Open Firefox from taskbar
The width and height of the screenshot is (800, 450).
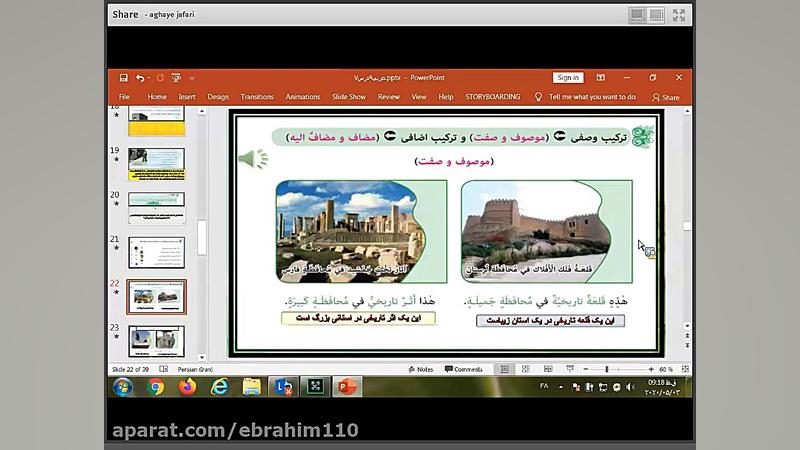(x=187, y=387)
